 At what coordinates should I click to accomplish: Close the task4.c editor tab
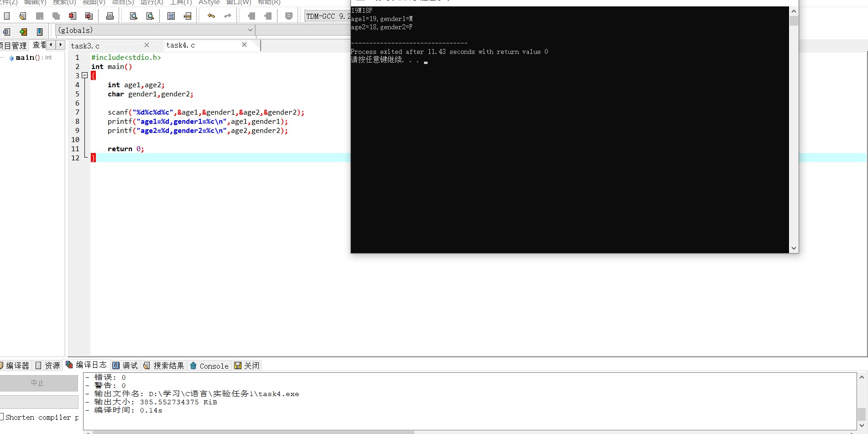tap(244, 44)
